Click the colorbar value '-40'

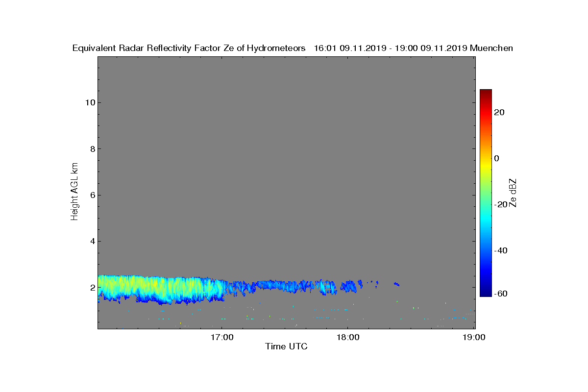click(501, 250)
